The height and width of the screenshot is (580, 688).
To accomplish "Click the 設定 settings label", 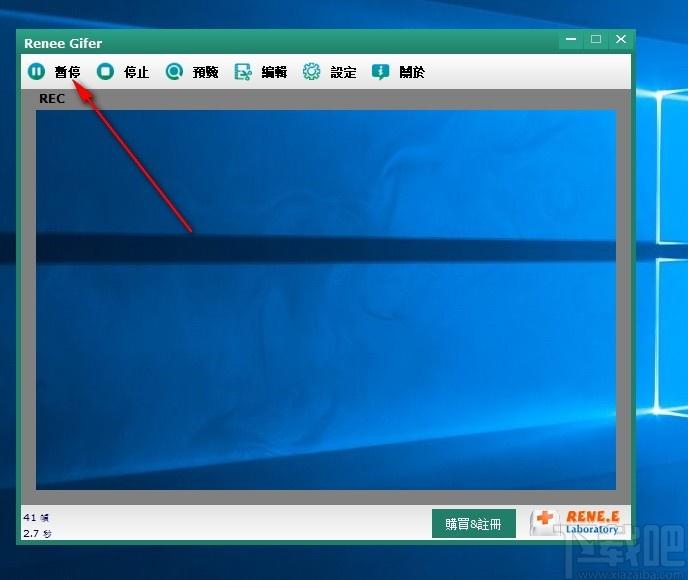I will pyautogui.click(x=343, y=72).
